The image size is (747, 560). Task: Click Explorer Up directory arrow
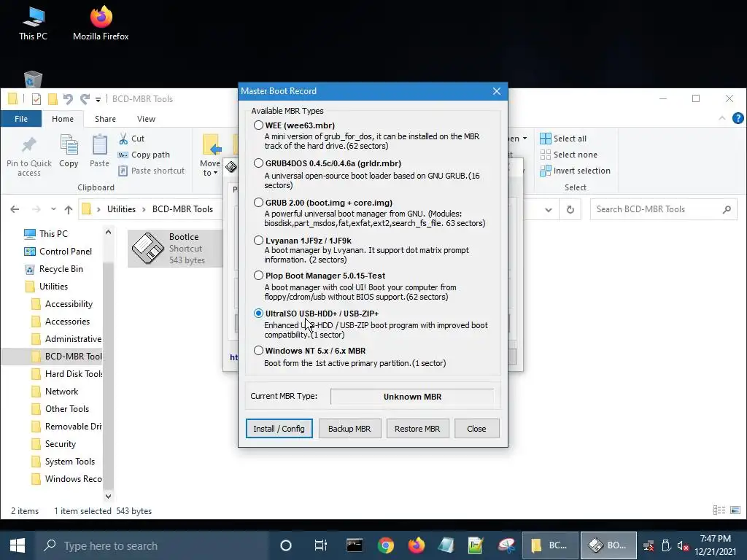click(x=69, y=209)
